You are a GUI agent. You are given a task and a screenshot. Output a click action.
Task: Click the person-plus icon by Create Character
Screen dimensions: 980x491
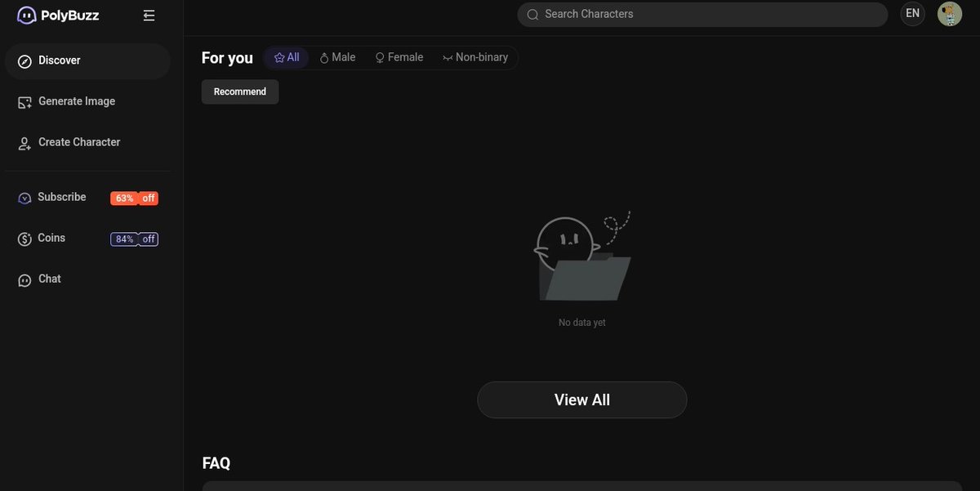(24, 143)
